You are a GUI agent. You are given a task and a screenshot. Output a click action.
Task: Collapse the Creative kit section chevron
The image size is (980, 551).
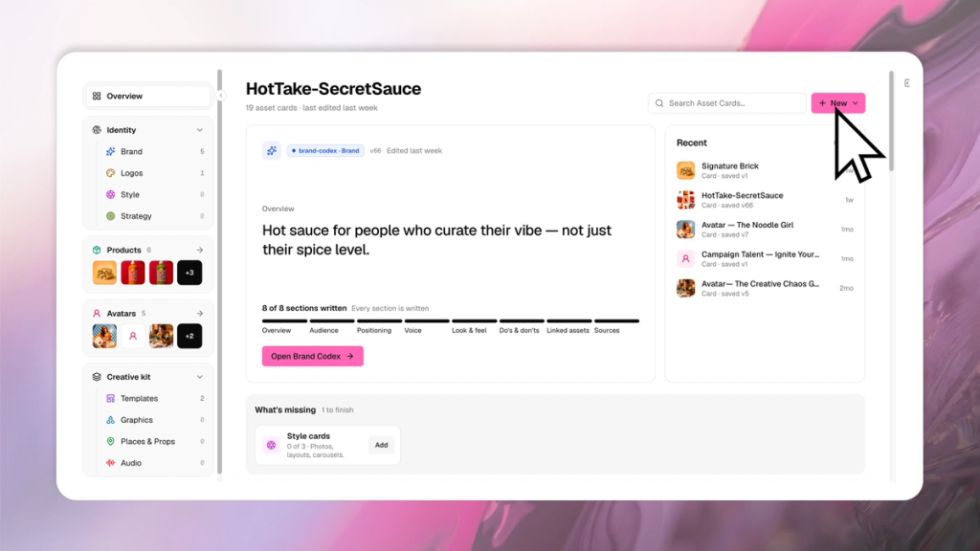pos(199,377)
